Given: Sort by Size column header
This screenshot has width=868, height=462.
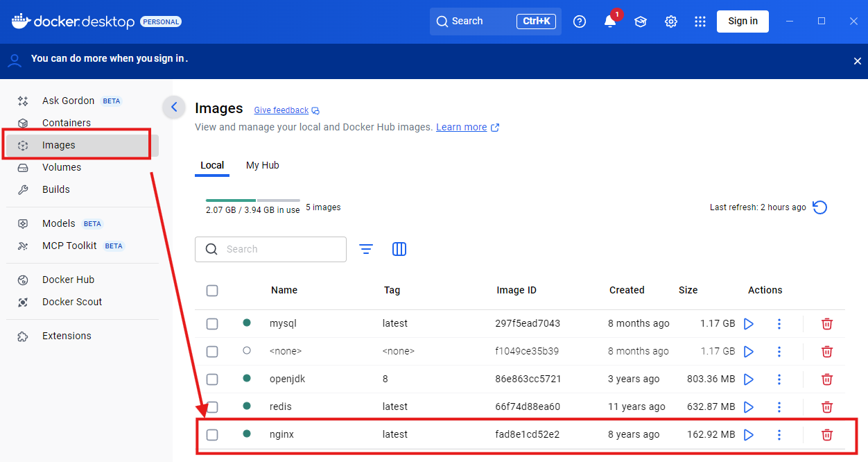Looking at the screenshot, I should pyautogui.click(x=688, y=291).
